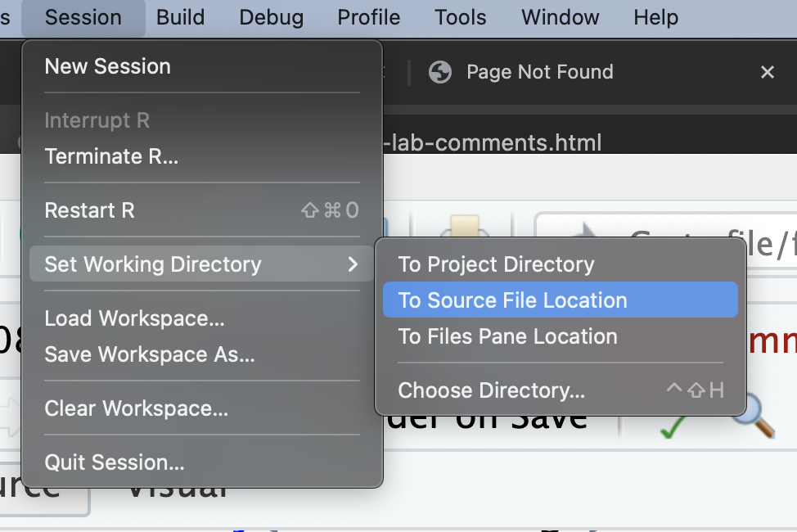Select New Session from the menu
Viewport: 797px width, 532px height.
point(107,66)
